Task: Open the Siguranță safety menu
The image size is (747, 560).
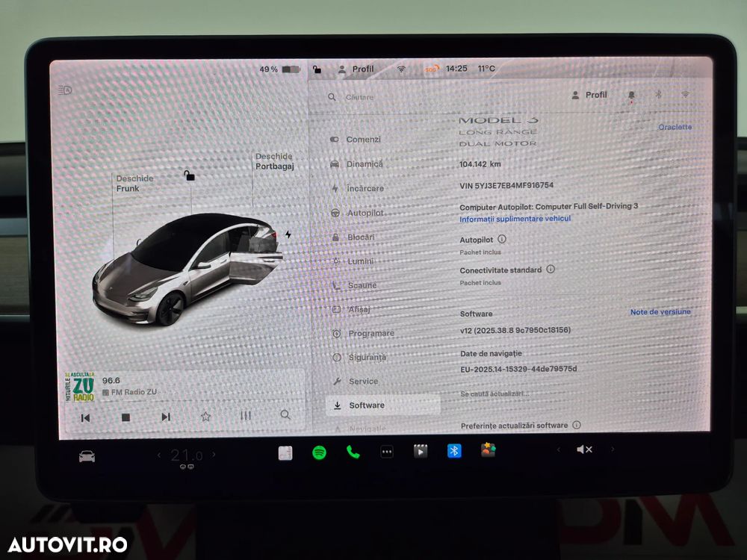Action: pyautogui.click(x=360, y=357)
